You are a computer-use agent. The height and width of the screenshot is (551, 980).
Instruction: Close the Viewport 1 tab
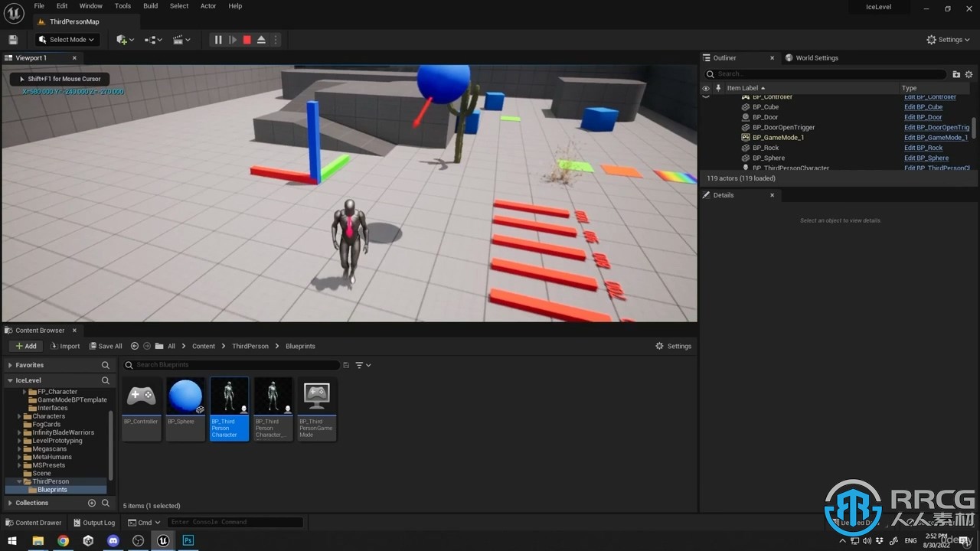click(74, 58)
